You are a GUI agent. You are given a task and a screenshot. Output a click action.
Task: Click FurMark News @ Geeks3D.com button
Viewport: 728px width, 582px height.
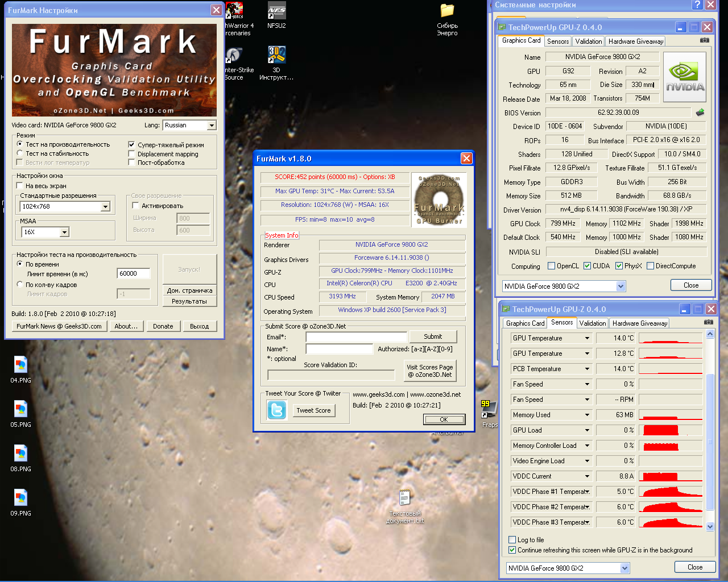pos(59,326)
